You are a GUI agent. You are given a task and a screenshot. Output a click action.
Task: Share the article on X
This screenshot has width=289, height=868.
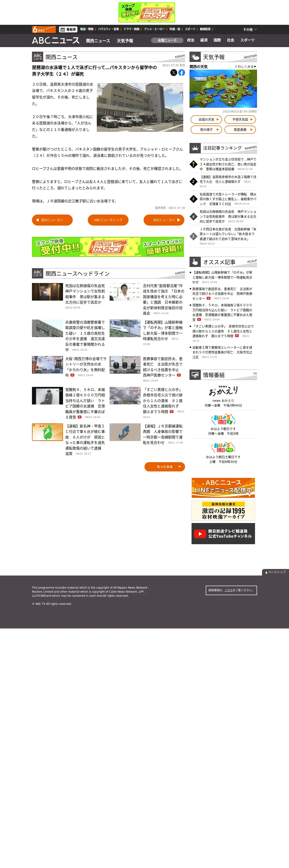coord(174,72)
